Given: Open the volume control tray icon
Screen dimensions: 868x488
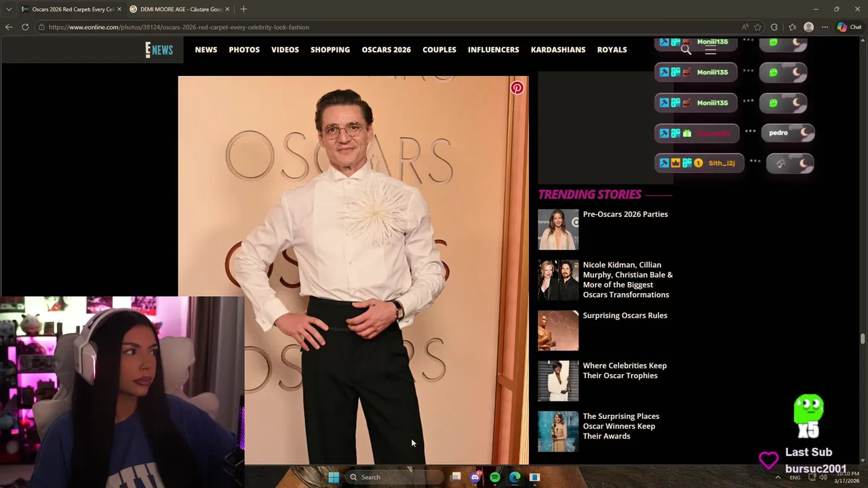Looking at the screenshot, I should click(x=823, y=477).
